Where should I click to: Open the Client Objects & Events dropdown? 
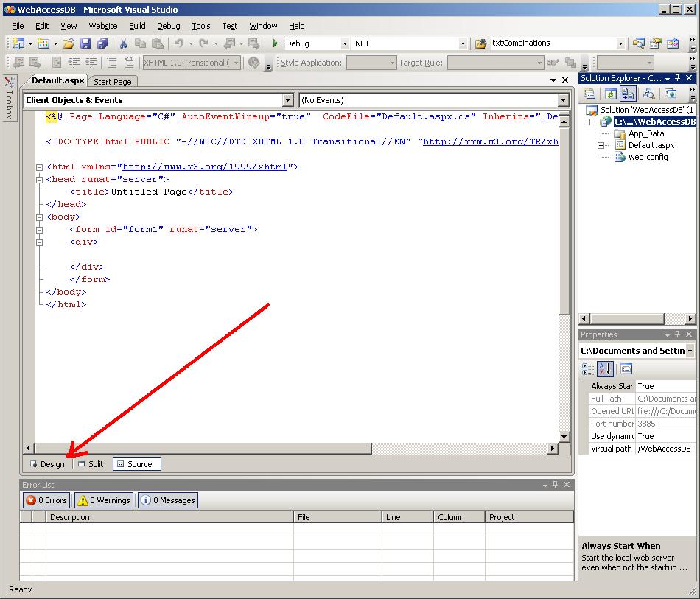point(287,100)
